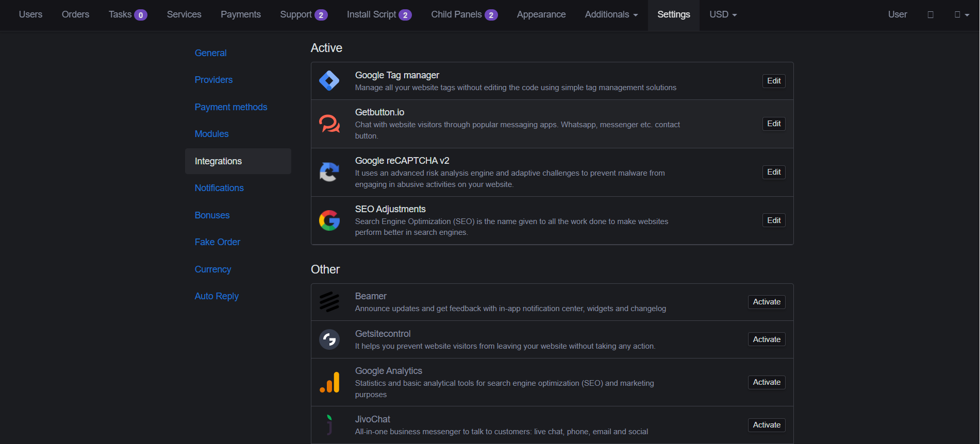Viewport: 980px width, 444px height.
Task: Click the Beamer striped logo icon
Action: 329,302
